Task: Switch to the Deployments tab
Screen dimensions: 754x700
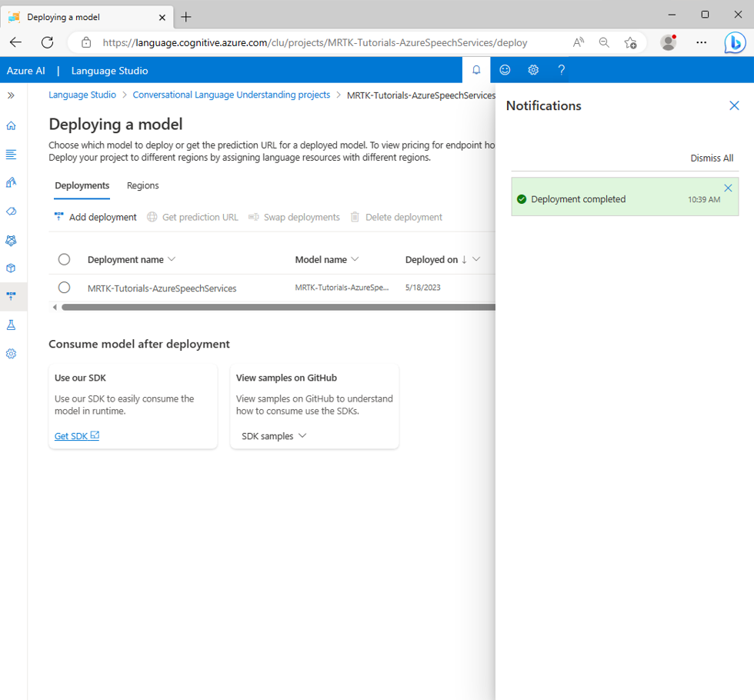Action: pyautogui.click(x=82, y=185)
